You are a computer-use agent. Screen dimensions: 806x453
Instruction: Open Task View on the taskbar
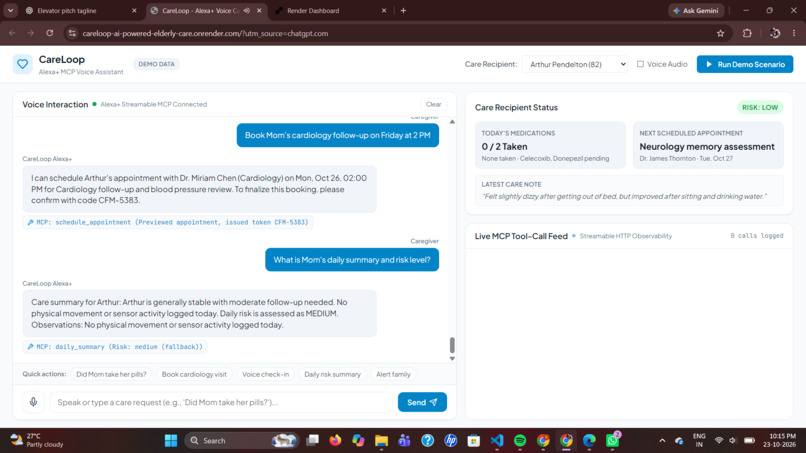coord(312,441)
